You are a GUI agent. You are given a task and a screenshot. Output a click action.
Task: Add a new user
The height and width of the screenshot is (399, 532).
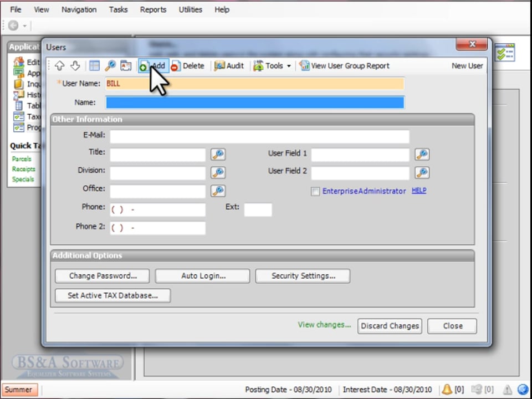point(154,66)
